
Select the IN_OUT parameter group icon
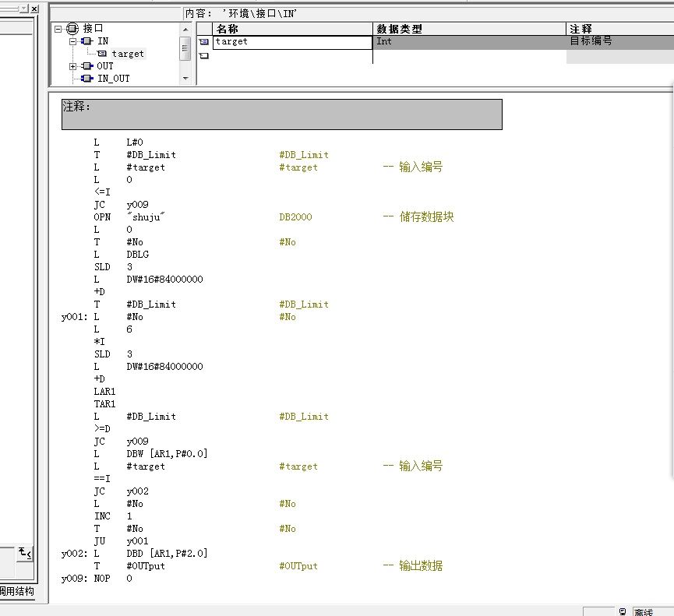click(x=87, y=79)
